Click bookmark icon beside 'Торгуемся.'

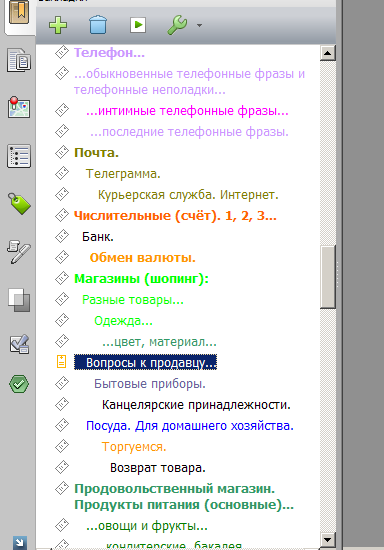pos(62,447)
